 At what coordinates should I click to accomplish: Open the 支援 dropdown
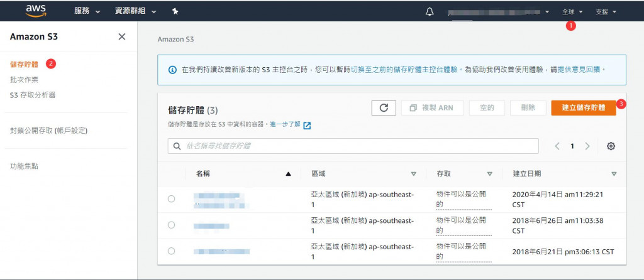tap(606, 12)
